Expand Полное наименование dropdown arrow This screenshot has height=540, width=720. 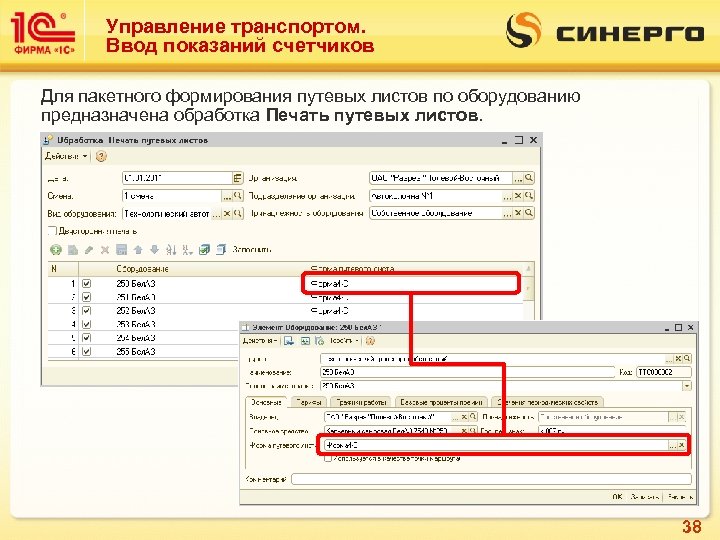(686, 386)
